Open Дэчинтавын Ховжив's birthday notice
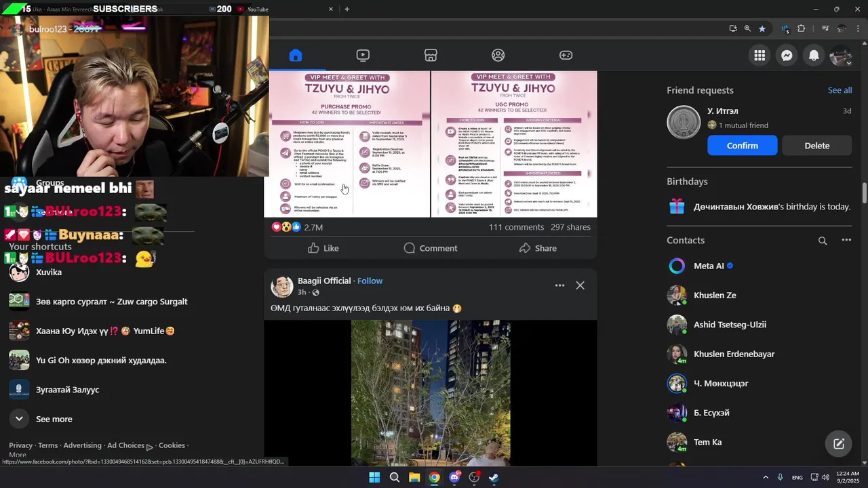This screenshot has width=868, height=488. 759,207
